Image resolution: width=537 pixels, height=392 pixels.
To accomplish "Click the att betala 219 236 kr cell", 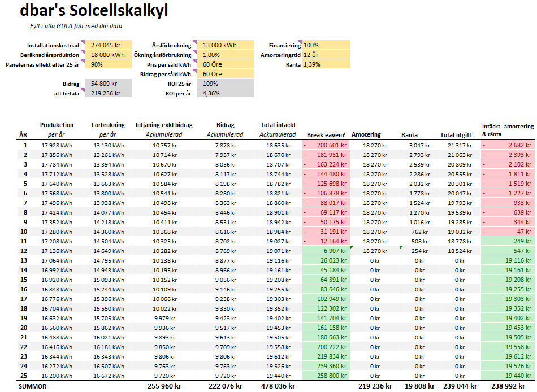I will [x=108, y=93].
